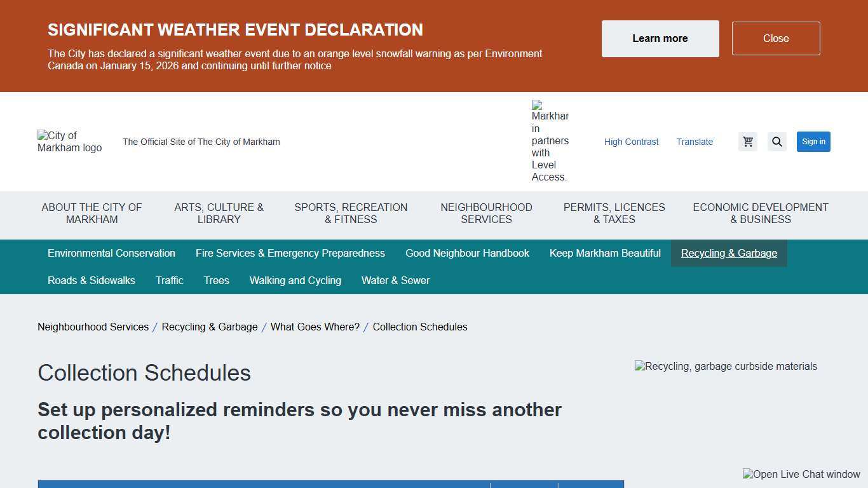Image resolution: width=868 pixels, height=488 pixels.
Task: Sign in to the site
Action: (x=813, y=142)
